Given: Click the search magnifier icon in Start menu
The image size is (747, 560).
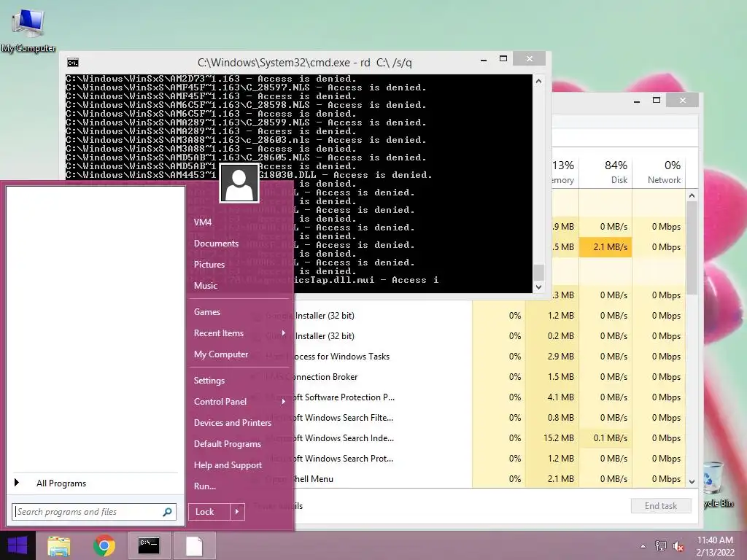Looking at the screenshot, I should (167, 512).
